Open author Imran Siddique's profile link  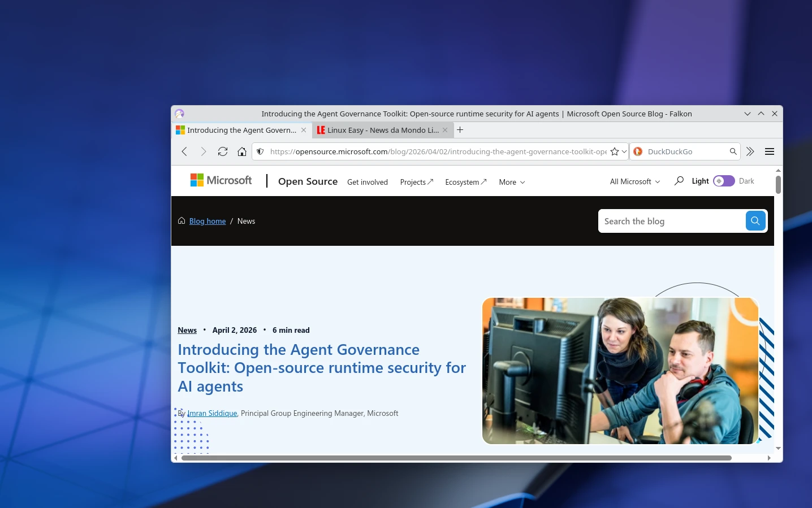212,413
